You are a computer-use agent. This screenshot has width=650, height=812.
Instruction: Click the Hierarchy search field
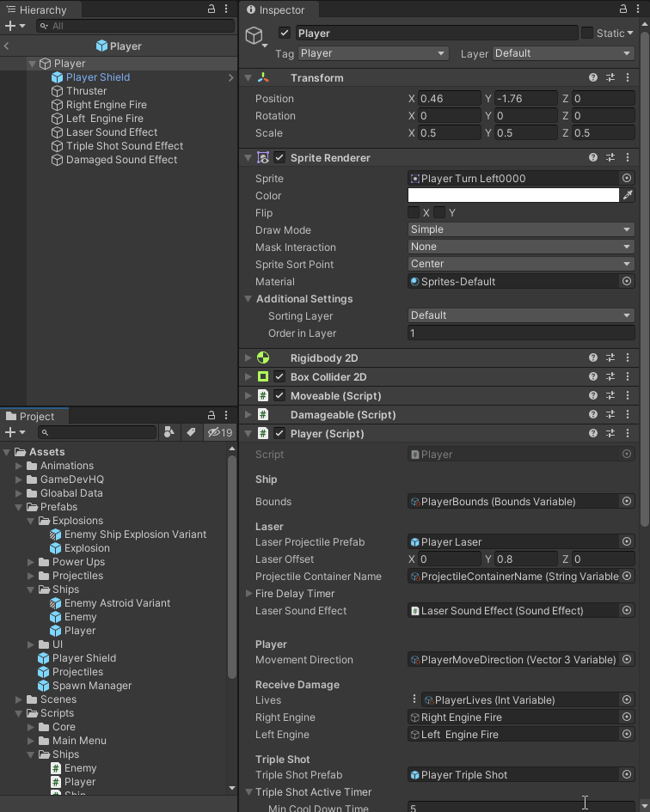point(135,26)
